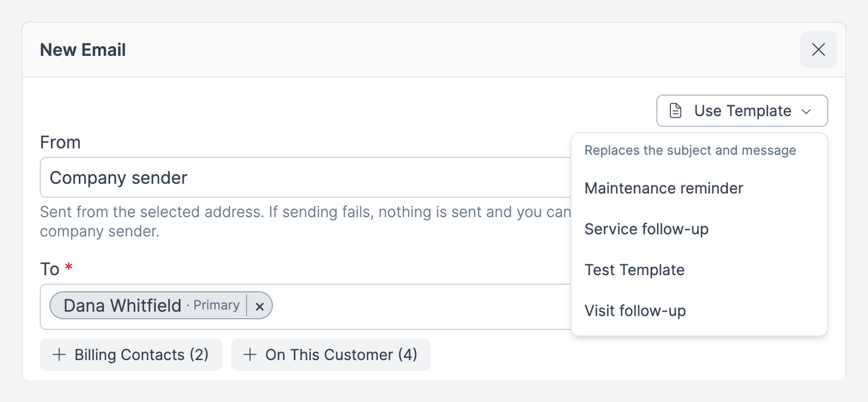Remove Dana Whitfield from recipients

(x=260, y=306)
